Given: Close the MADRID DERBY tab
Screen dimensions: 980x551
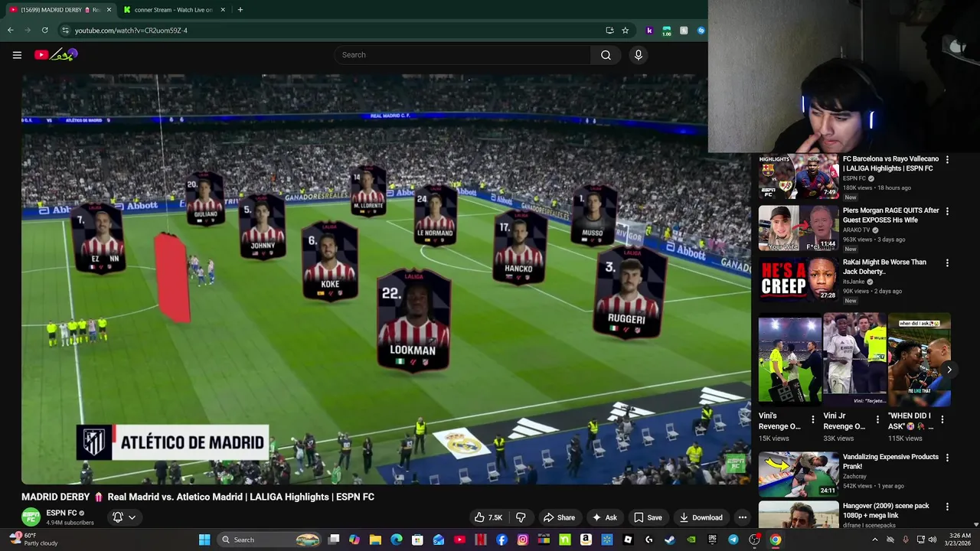Looking at the screenshot, I should (109, 10).
